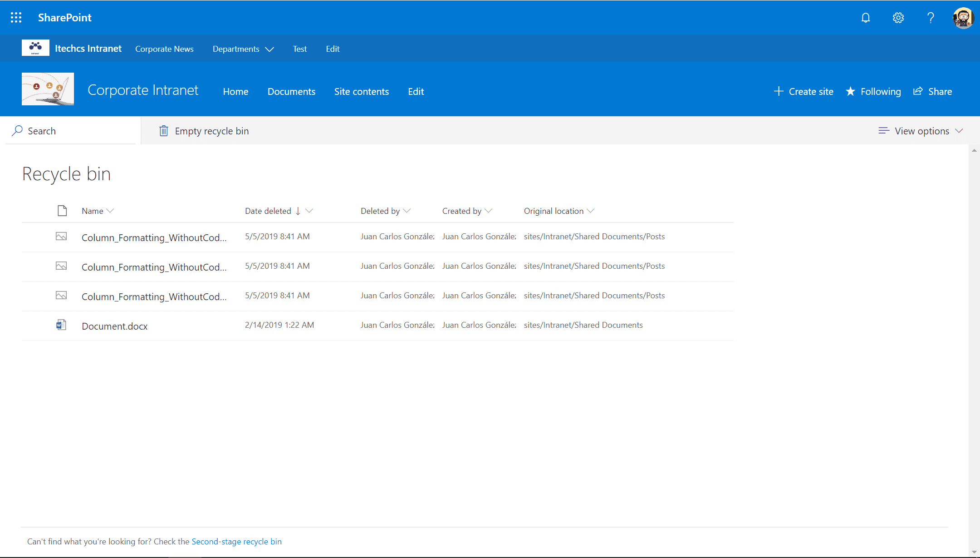Click Edit in site navigation
This screenshot has width=980, height=558.
(416, 92)
